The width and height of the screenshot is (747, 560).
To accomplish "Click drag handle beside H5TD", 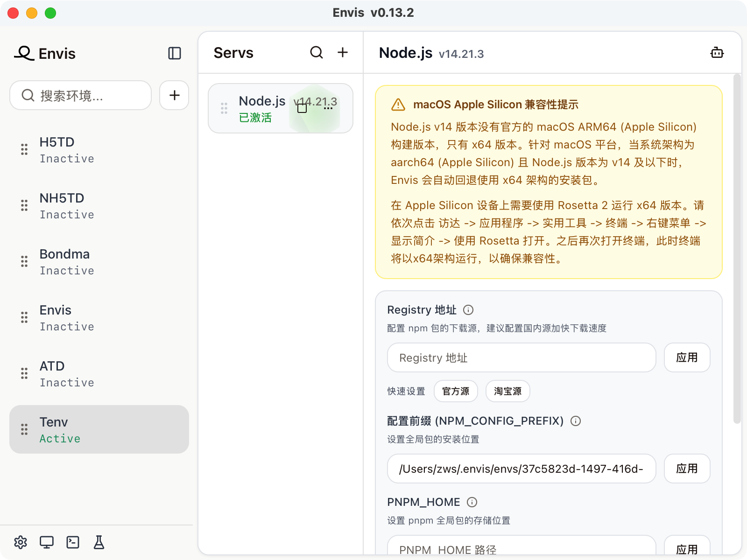I will (x=24, y=149).
